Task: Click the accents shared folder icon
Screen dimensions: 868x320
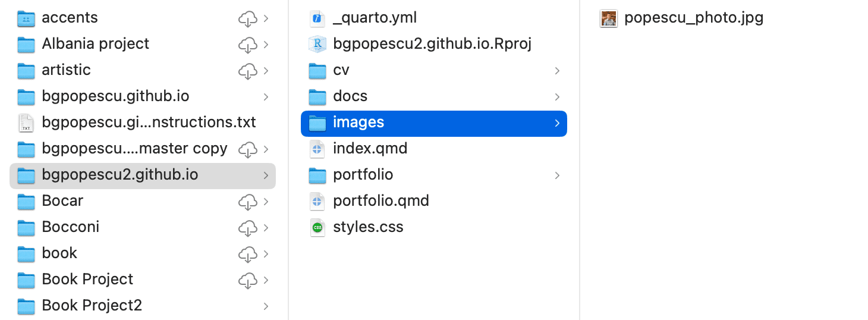Action: [x=26, y=18]
